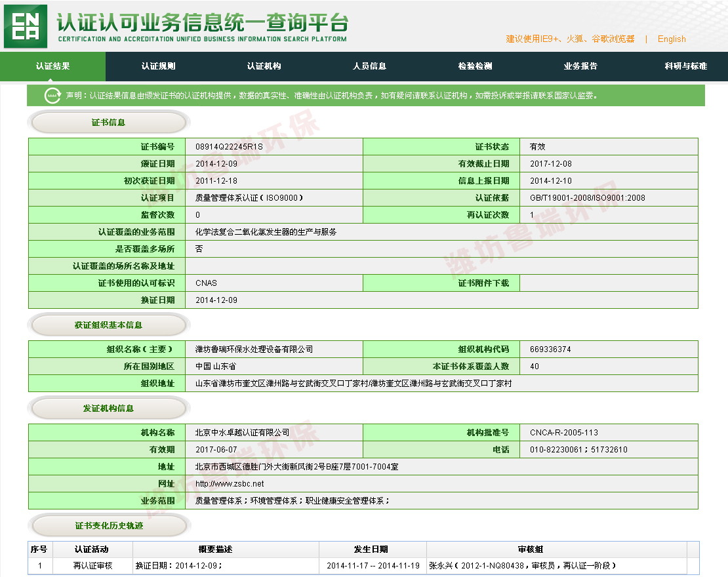Select the 再认证审核 history row cell

93,566
